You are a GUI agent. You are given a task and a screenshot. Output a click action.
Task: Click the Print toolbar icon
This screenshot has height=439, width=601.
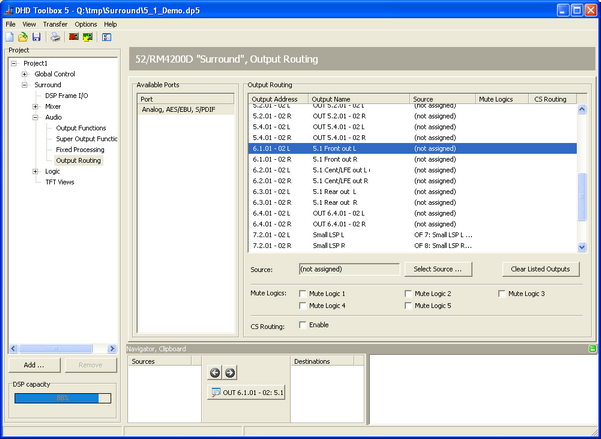coord(56,37)
